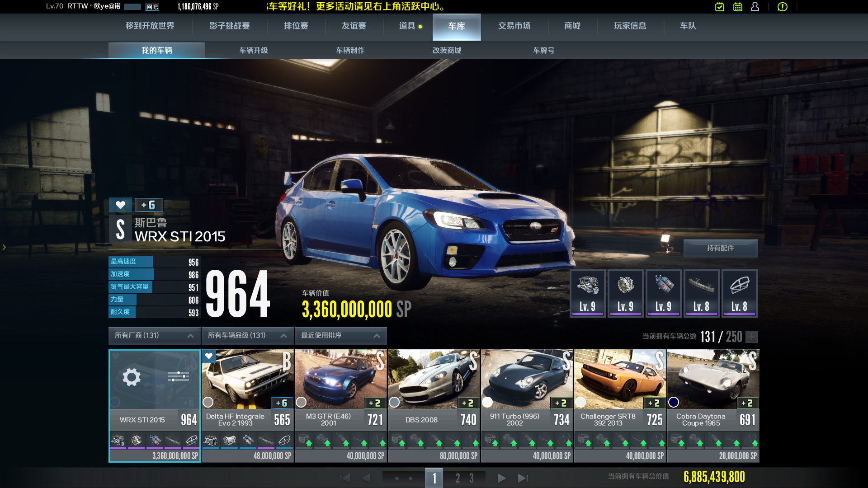The width and height of the screenshot is (868, 488).
Task: Select the Lv. 8 bumper part slot
Action: coord(702,294)
